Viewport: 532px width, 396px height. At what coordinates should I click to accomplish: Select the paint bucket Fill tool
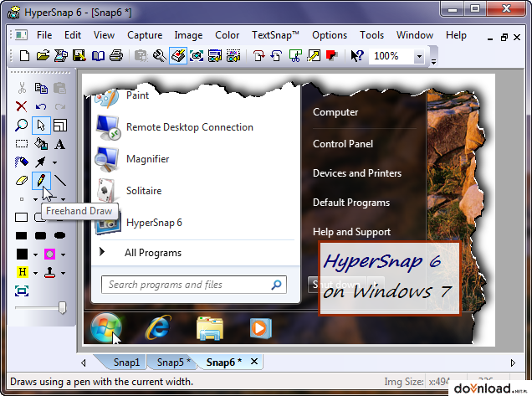[x=41, y=144]
